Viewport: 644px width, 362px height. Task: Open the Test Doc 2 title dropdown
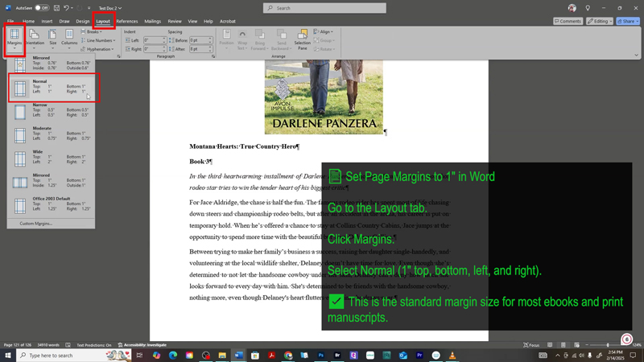[x=110, y=8]
